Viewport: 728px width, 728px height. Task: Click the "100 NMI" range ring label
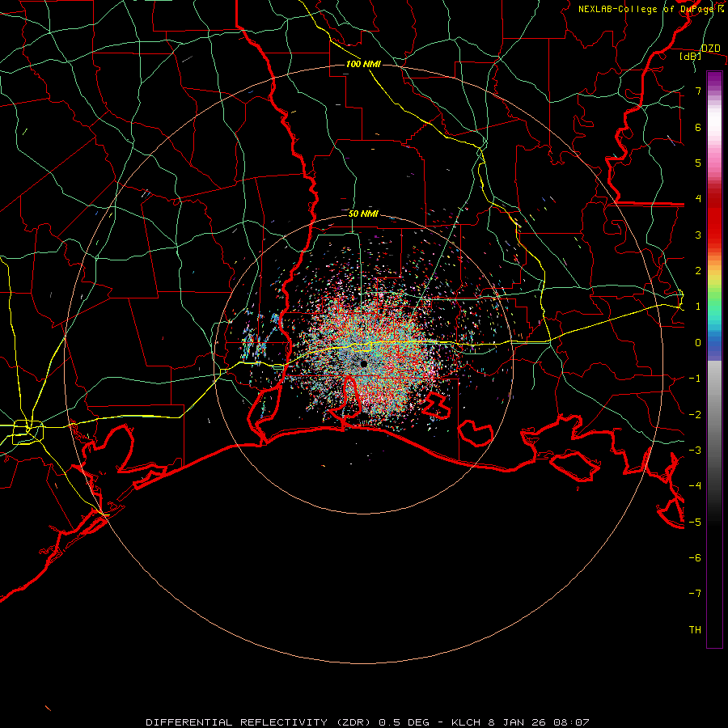[363, 64]
